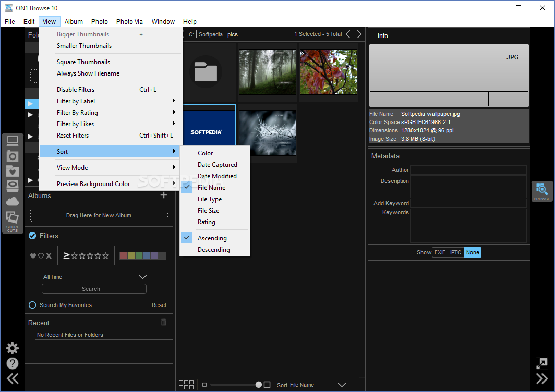Image resolution: width=555 pixels, height=392 pixels.
Task: Click large thumbnail size icon
Action: 267,385
